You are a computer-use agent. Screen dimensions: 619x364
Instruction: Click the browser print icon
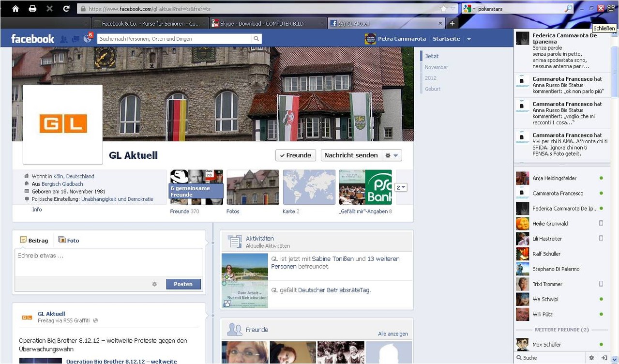click(x=32, y=9)
